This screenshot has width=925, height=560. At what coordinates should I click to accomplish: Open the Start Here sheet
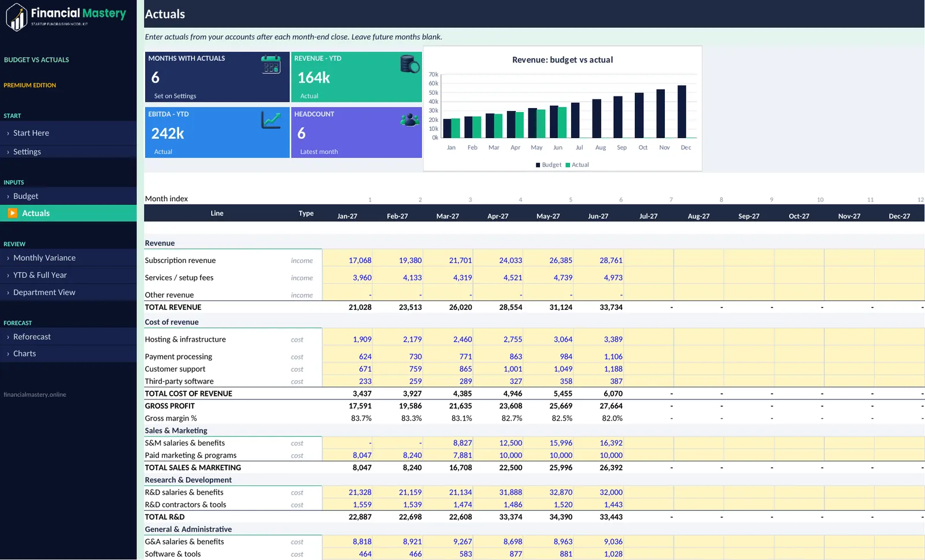pos(68,133)
